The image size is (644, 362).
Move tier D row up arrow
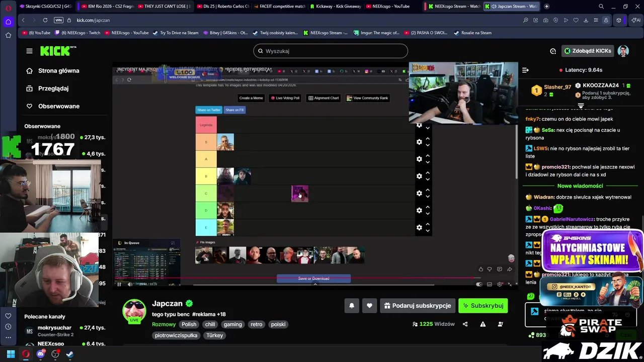click(428, 207)
